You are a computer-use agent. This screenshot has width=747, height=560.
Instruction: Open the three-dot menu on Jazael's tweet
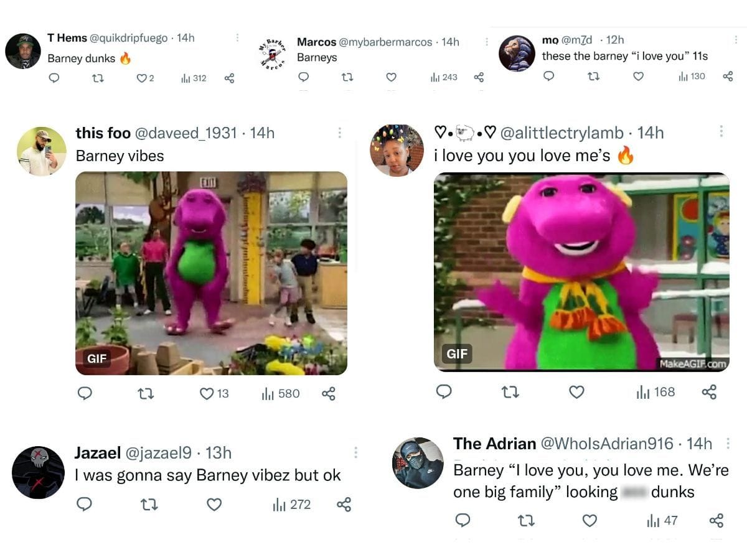click(356, 452)
